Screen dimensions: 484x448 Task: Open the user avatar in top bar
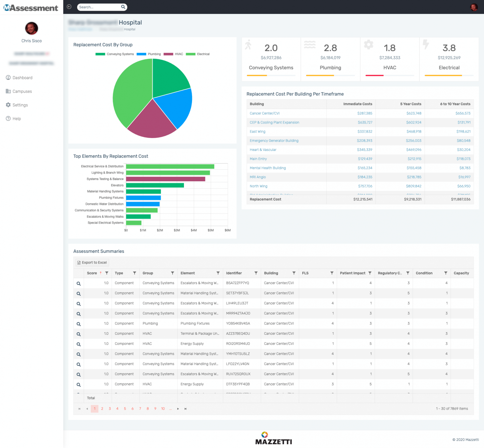click(x=474, y=7)
